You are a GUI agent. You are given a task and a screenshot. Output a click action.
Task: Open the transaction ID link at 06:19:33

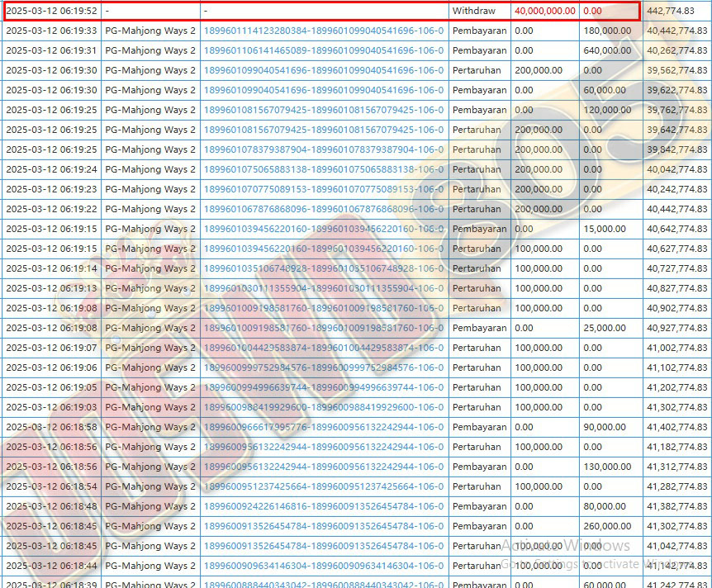(x=323, y=31)
